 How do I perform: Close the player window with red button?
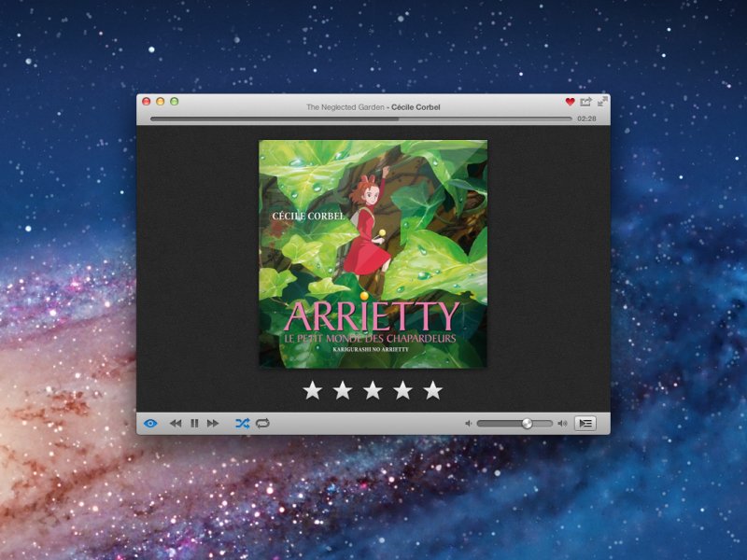pos(147,102)
